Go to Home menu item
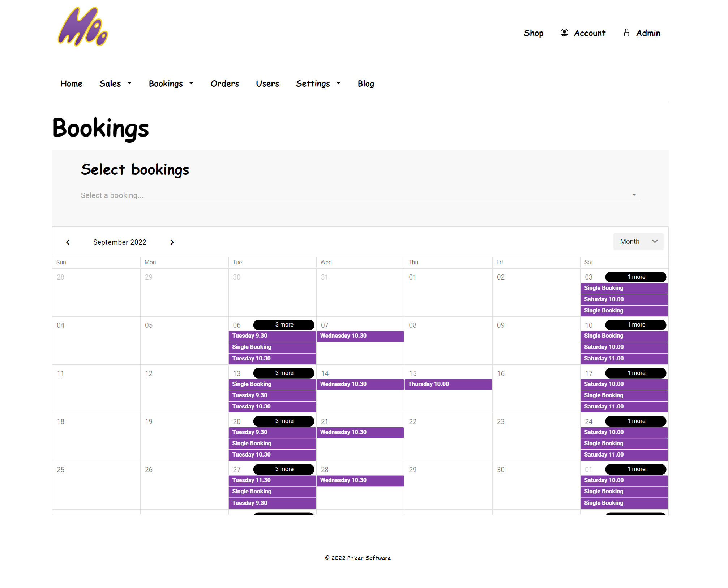Screen dimensions: 728x588 [x=71, y=83]
